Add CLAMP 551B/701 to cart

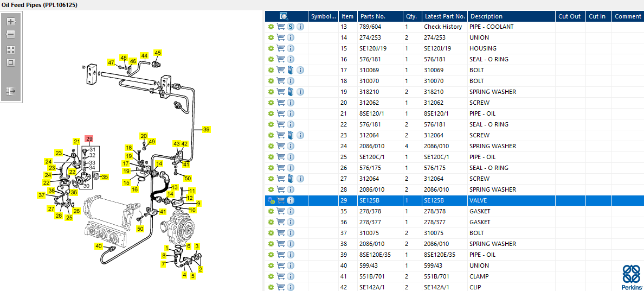pos(281,276)
